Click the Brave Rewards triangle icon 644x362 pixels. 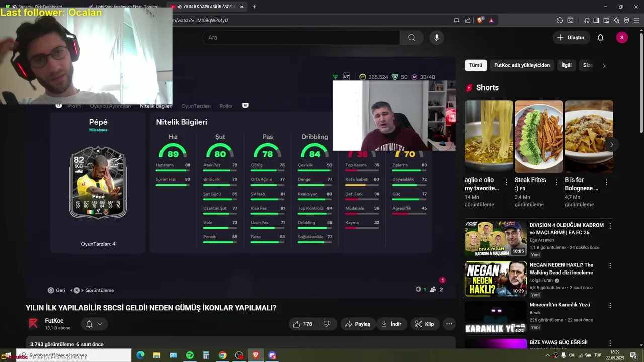[x=491, y=20]
